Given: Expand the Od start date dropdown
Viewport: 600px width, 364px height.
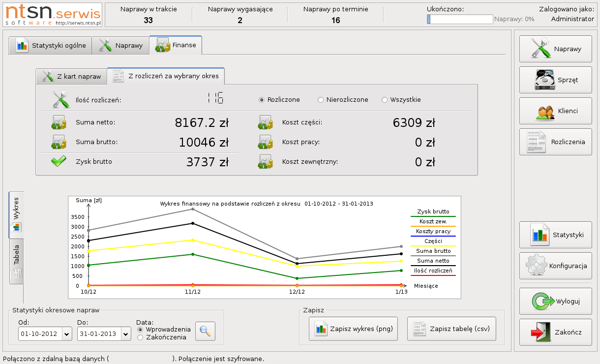Looking at the screenshot, I should (67, 334).
